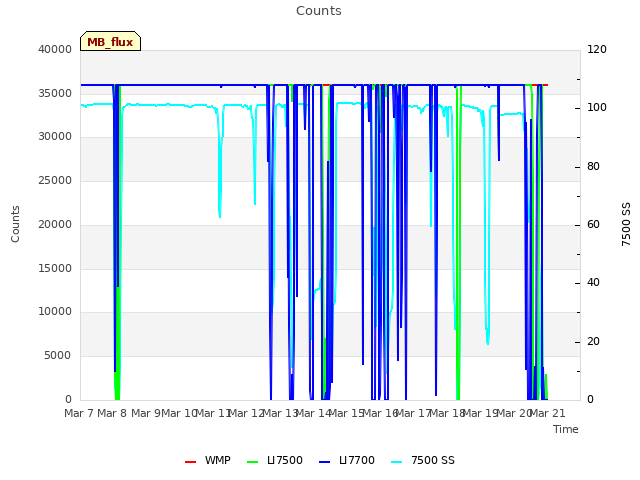Click the 40 right axis tick label
640x480 pixels.
[593, 282]
